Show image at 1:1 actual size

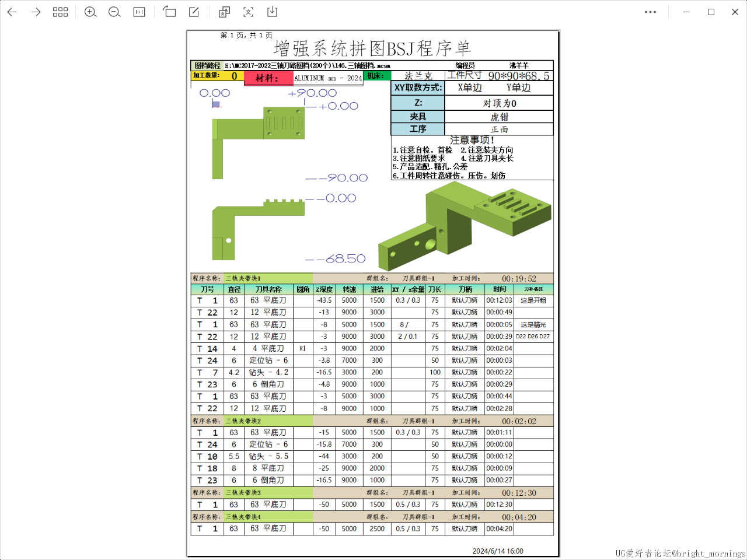(x=139, y=12)
